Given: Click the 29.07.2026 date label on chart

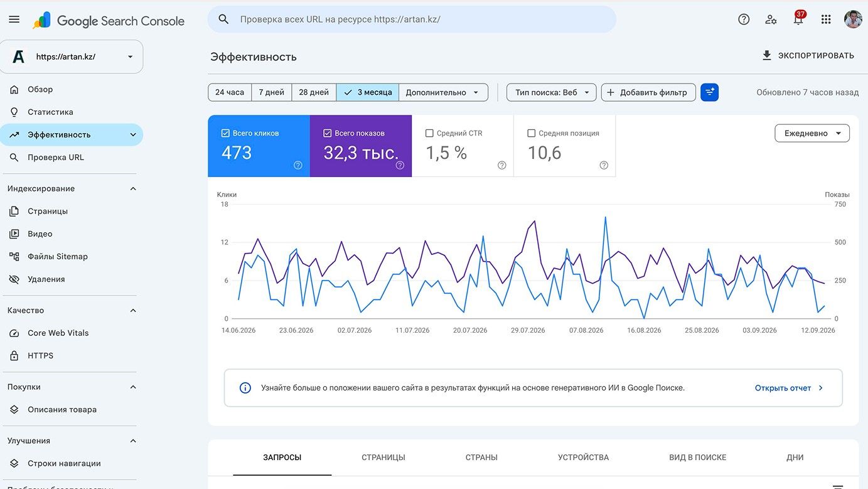Looking at the screenshot, I should [528, 330].
